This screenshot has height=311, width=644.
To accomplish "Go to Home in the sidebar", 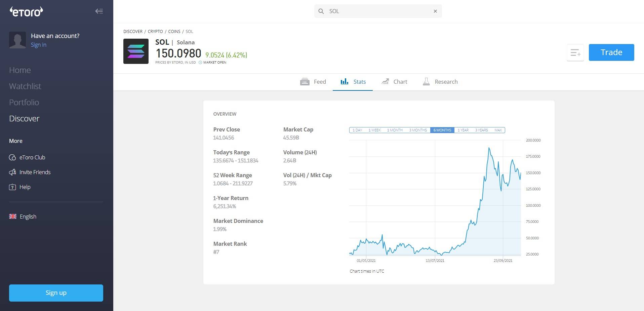I will coord(20,70).
